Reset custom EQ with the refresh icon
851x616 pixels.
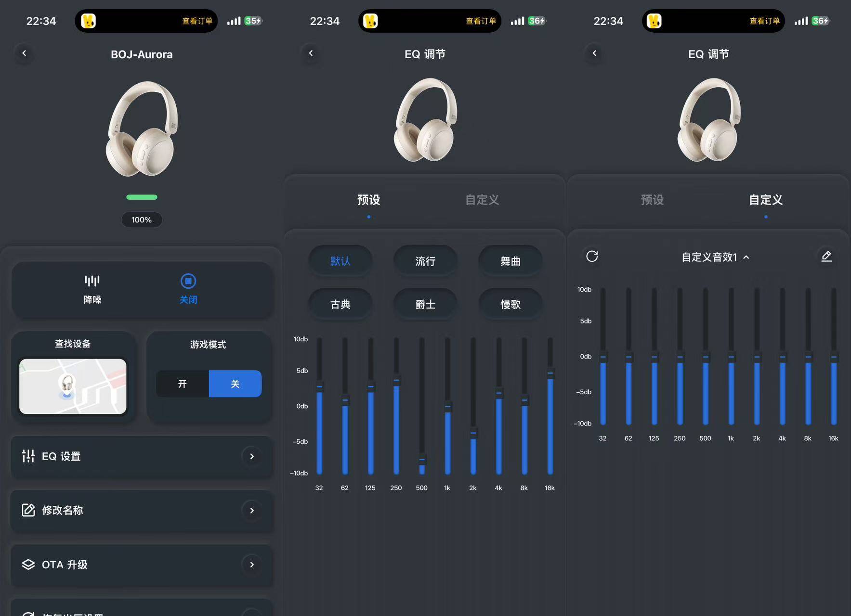(592, 256)
